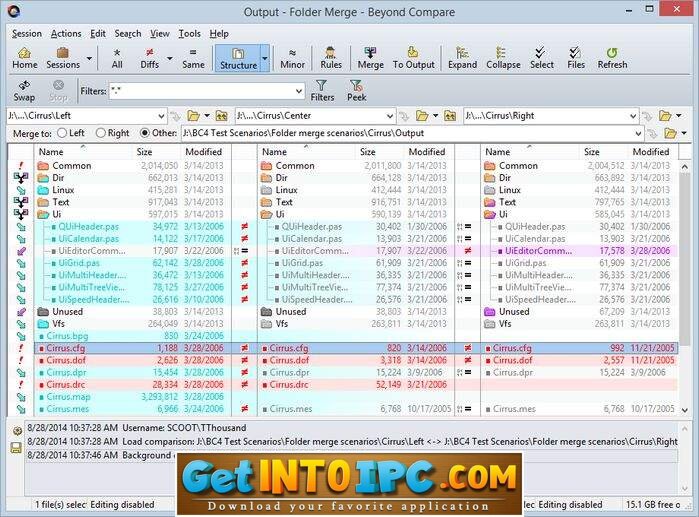Show Same files filter
The width and height of the screenshot is (699, 517).
point(193,58)
